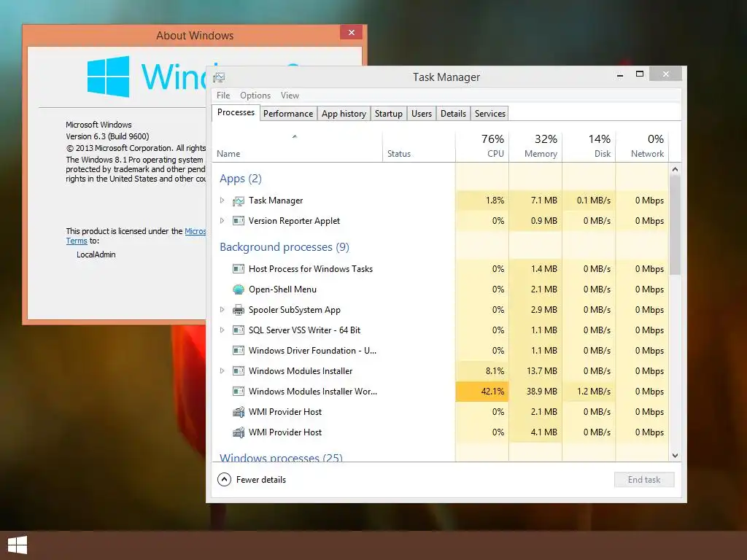
Task: Open the Start menu from the taskbar
Action: click(x=18, y=545)
